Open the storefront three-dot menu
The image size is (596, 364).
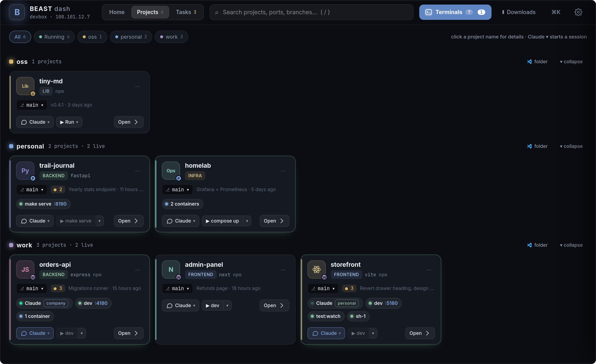429,270
